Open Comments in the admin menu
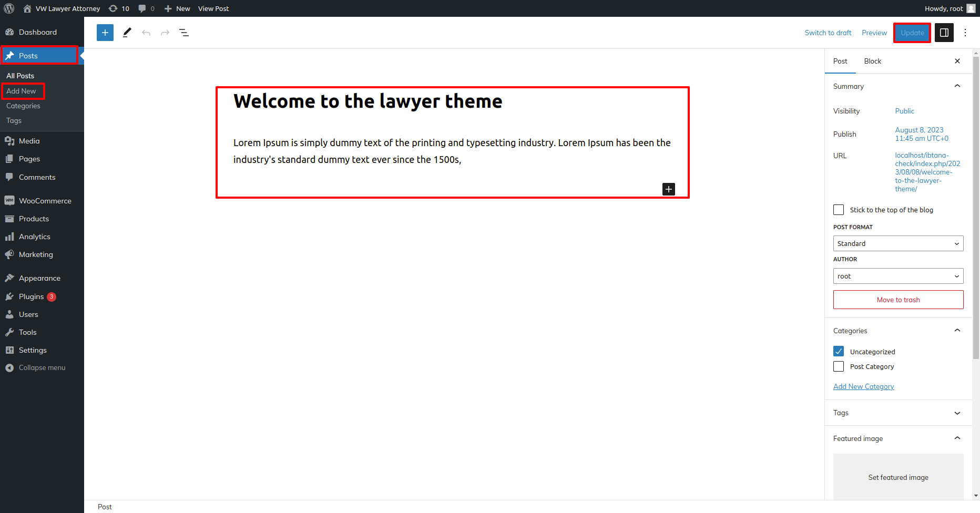Screen dimensions: 980x513 coord(42,177)
